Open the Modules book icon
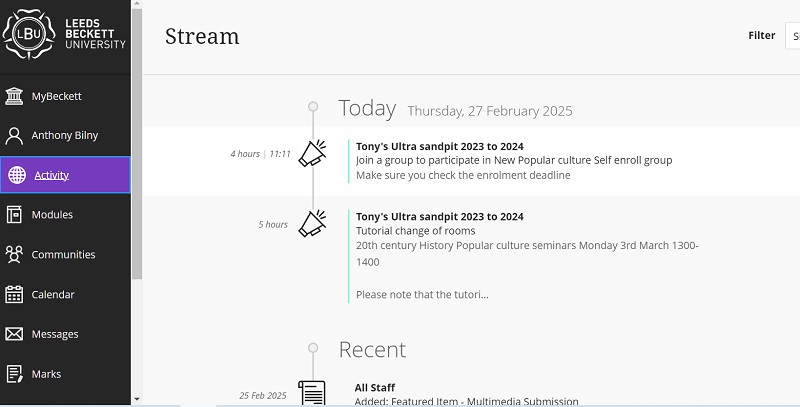The width and height of the screenshot is (800, 407). point(15,214)
